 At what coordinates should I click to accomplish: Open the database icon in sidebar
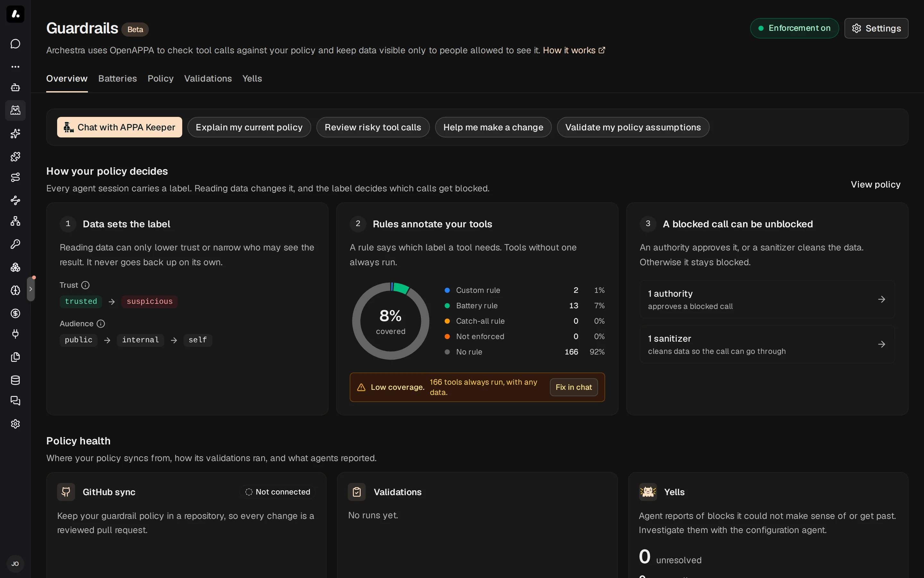pyautogui.click(x=15, y=380)
